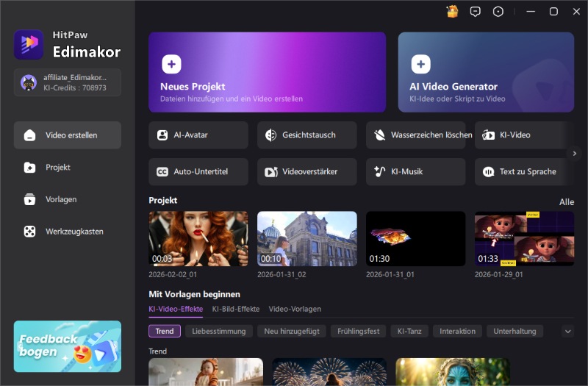Open project thumbnail 2026-01-31_01
This screenshot has width=588, height=386.
(x=416, y=238)
